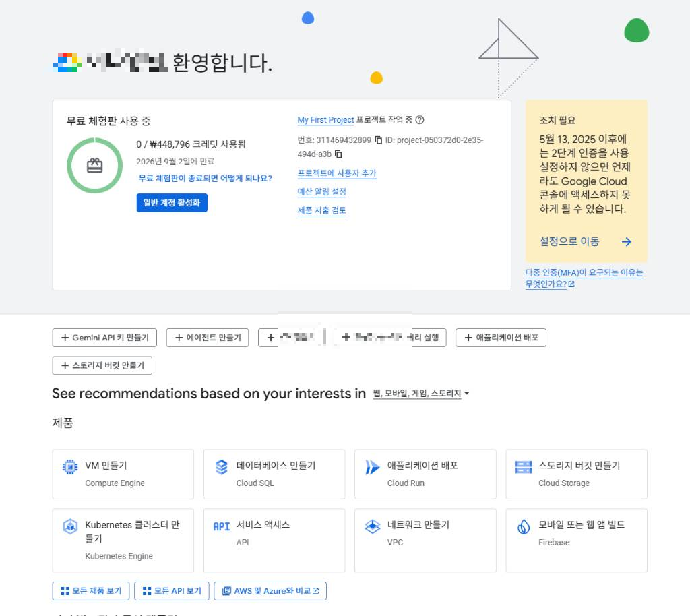Open the 서비스 액세스 API card
Screen dimensions: 690x616
274,541
